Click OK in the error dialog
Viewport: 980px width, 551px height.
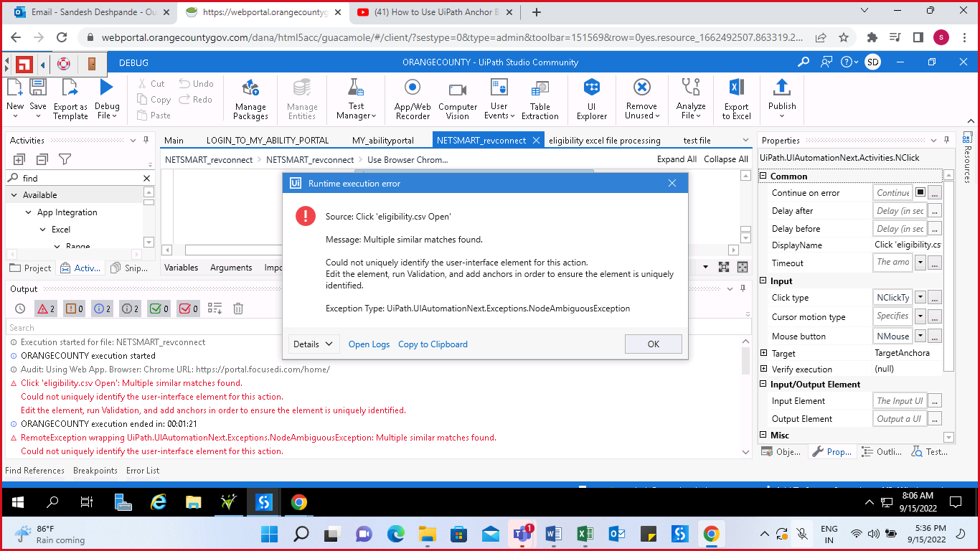pyautogui.click(x=654, y=344)
